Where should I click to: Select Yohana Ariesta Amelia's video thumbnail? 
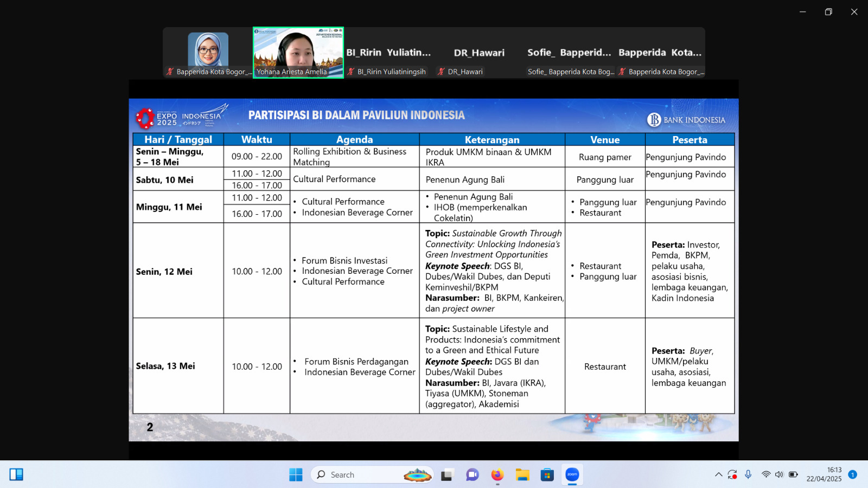click(298, 53)
